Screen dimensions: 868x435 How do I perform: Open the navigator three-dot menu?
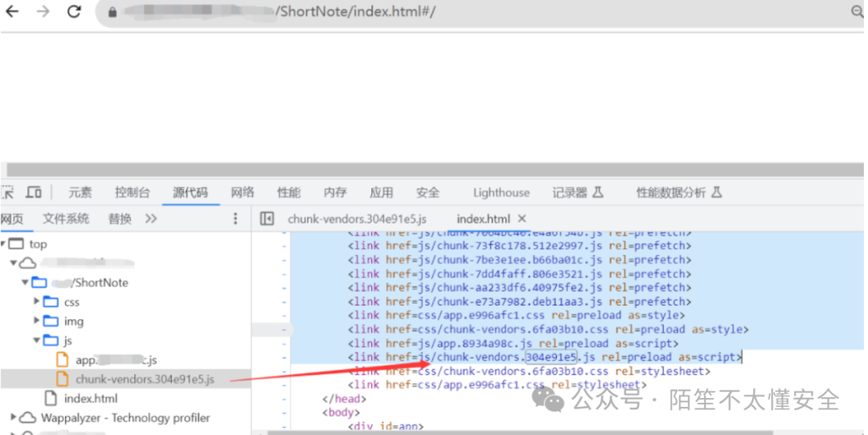click(235, 219)
